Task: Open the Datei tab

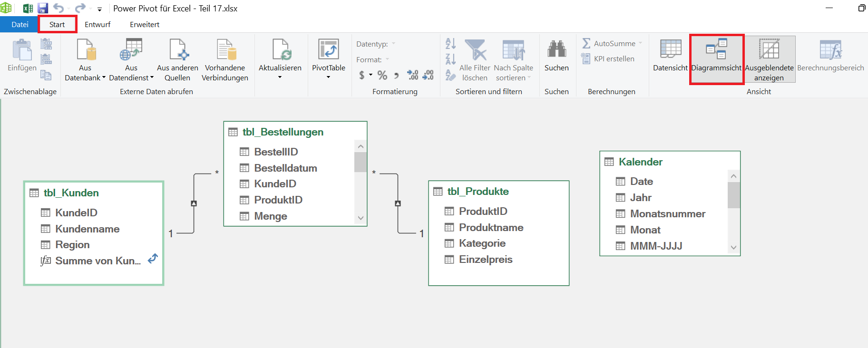Action: tap(20, 24)
